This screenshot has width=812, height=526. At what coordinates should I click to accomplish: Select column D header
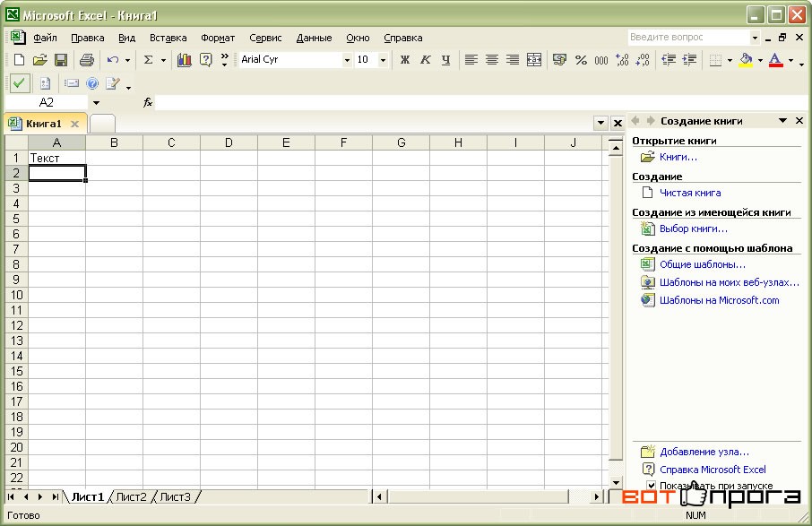[229, 142]
